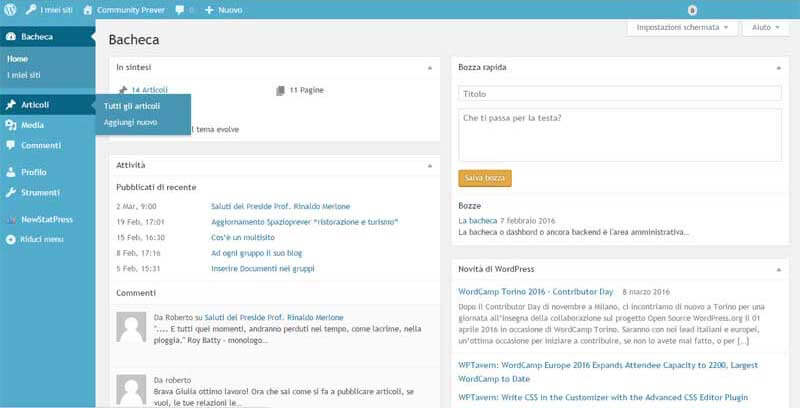The width and height of the screenshot is (800, 408).
Task: Click the NewStatPress chart icon
Action: 11,219
